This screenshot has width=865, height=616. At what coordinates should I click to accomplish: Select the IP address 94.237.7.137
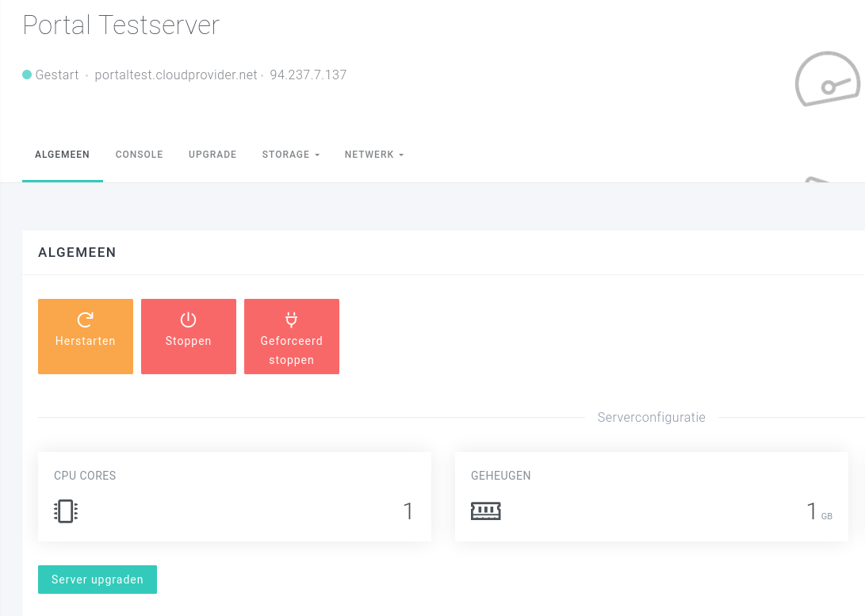tap(308, 75)
